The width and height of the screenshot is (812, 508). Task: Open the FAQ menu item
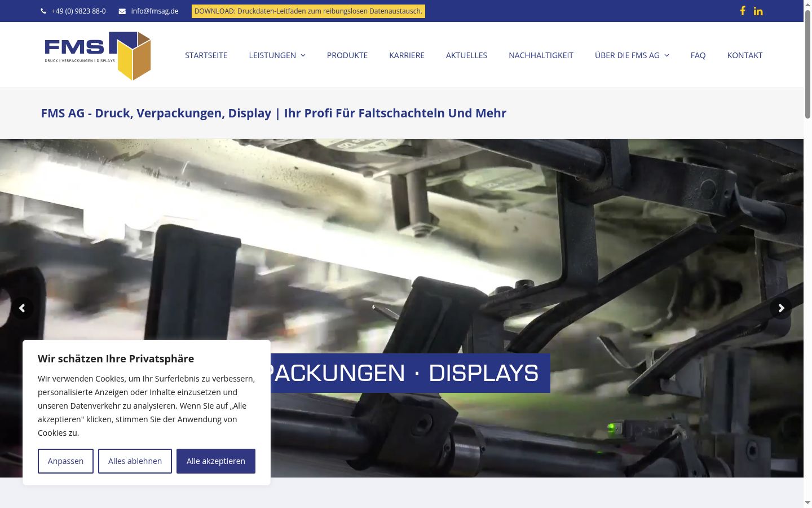coord(698,55)
